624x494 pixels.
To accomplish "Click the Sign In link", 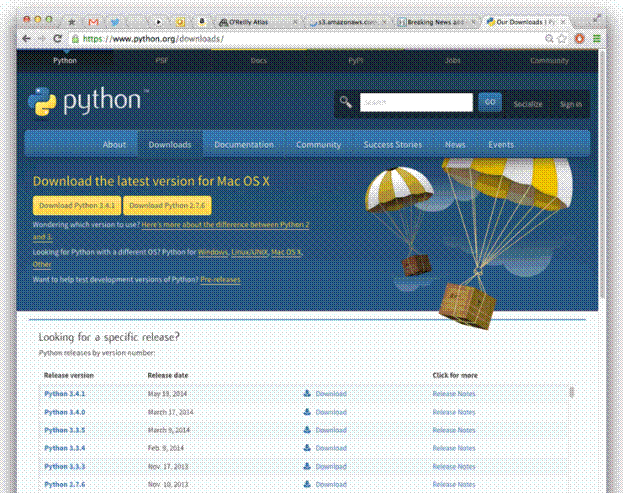I will click(x=571, y=104).
